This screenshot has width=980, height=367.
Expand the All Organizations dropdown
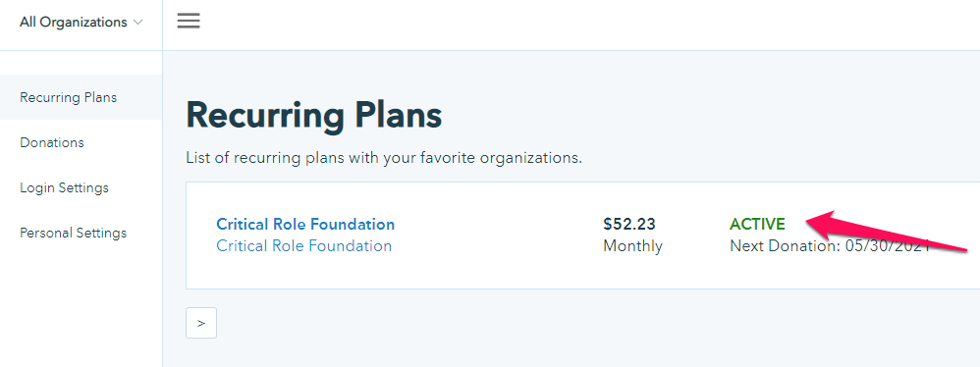coord(82,23)
